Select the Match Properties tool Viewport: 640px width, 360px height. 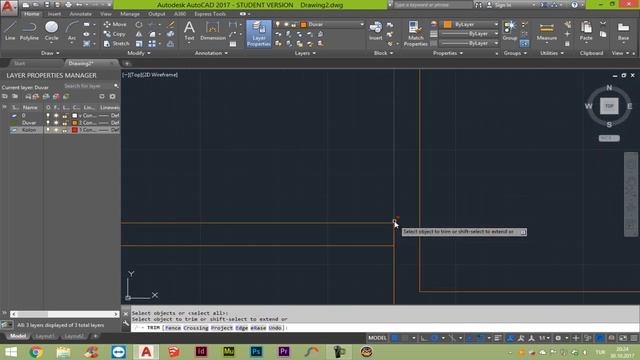(x=416, y=33)
